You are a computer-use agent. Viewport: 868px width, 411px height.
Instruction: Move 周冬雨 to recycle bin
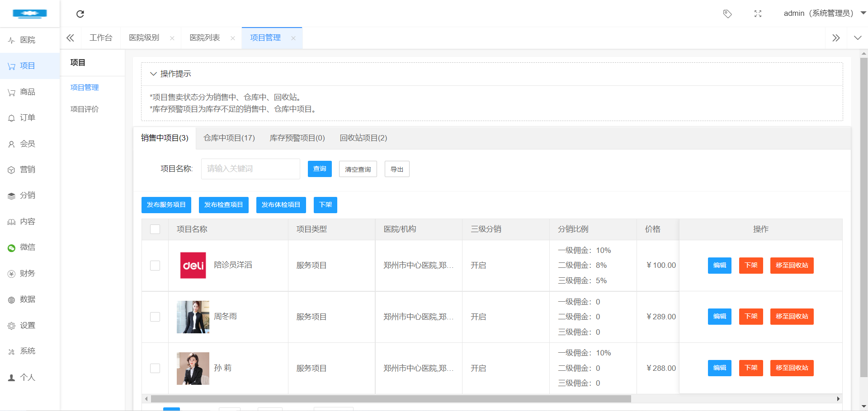(x=792, y=317)
